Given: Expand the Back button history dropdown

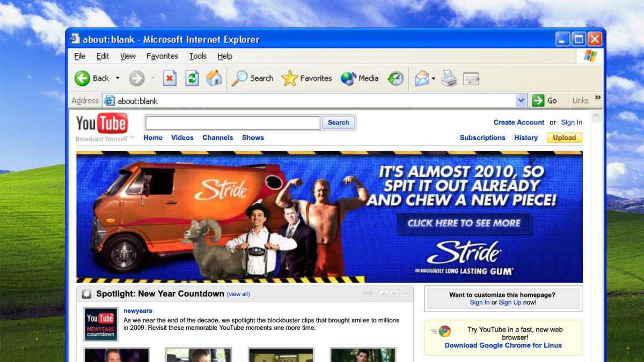Looking at the screenshot, I should click(118, 78).
